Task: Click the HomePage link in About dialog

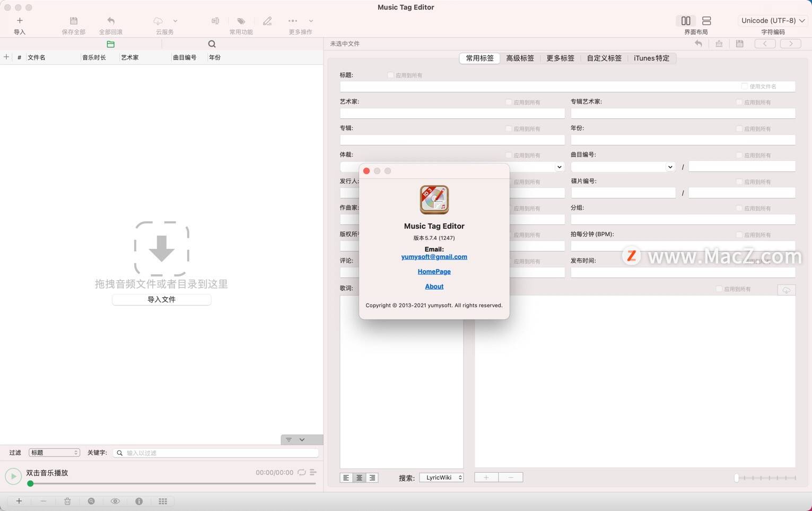Action: tap(434, 272)
